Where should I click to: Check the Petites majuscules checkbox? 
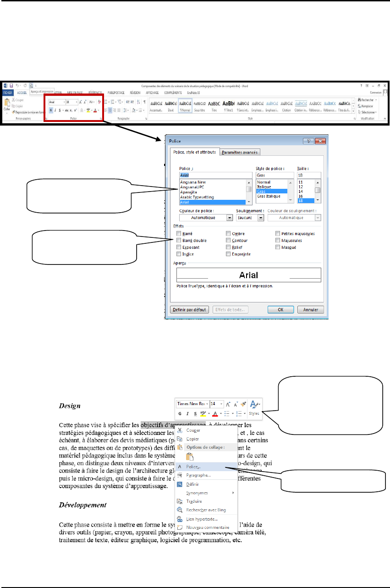pos(278,233)
